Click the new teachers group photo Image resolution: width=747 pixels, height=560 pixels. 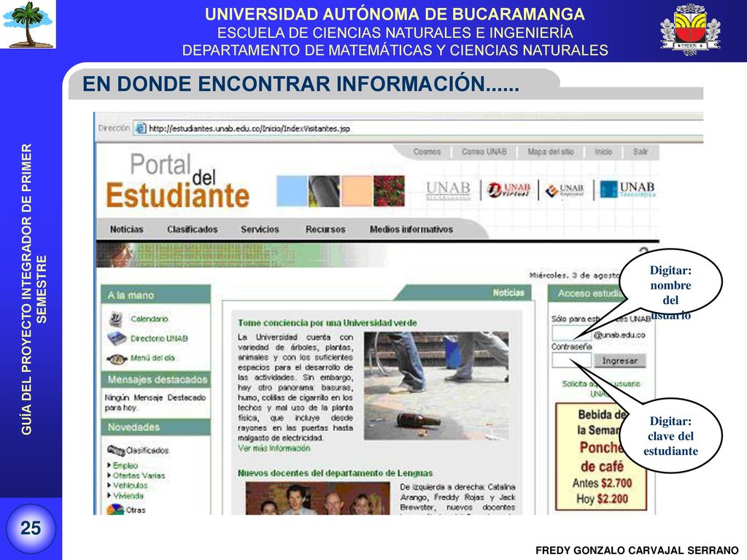(318, 499)
